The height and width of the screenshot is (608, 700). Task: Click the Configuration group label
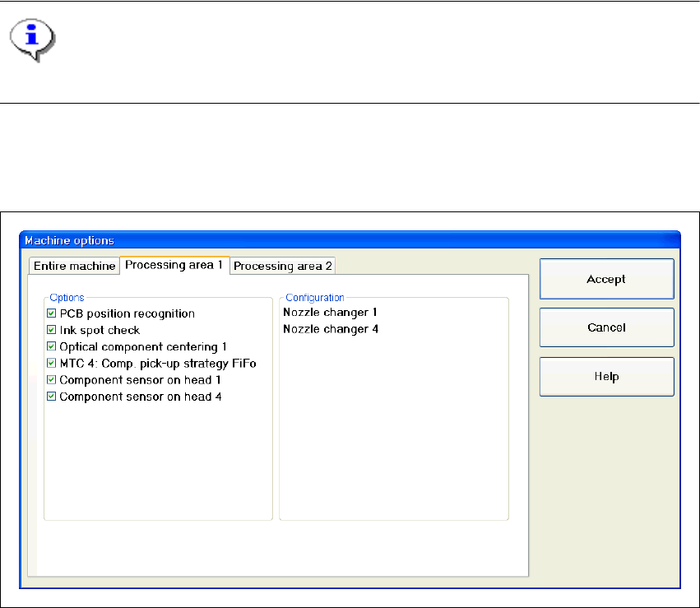(x=314, y=297)
